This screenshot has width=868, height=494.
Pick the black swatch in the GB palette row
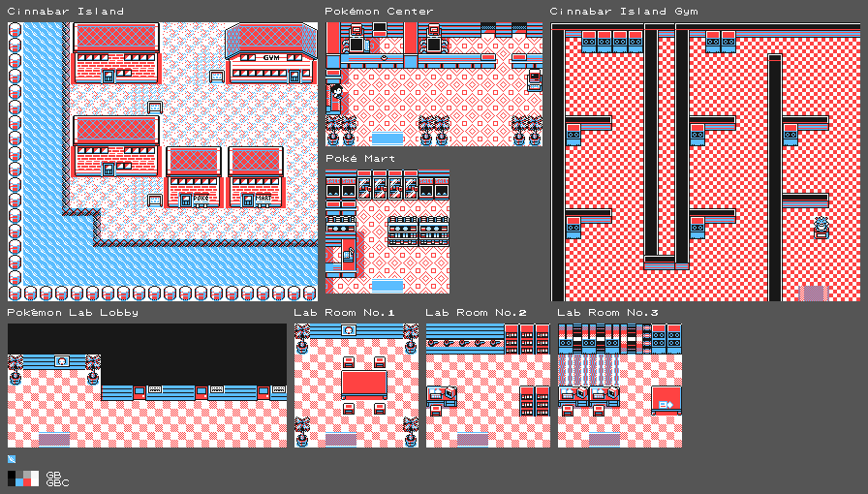click(12, 475)
